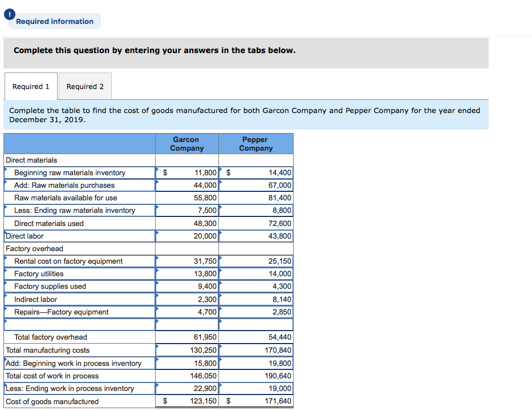Click Garcon raw materials purchases 44,000 cell
The image size is (532, 411).
187,185
